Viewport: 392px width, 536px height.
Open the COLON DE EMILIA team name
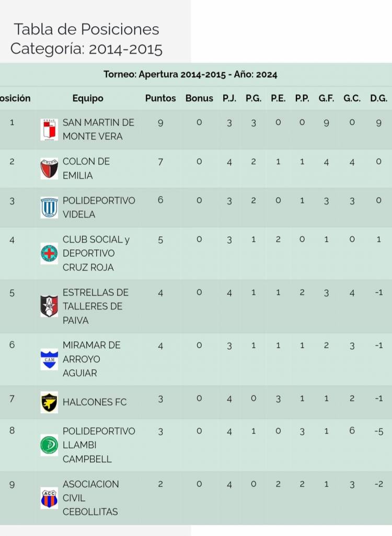click(x=86, y=169)
